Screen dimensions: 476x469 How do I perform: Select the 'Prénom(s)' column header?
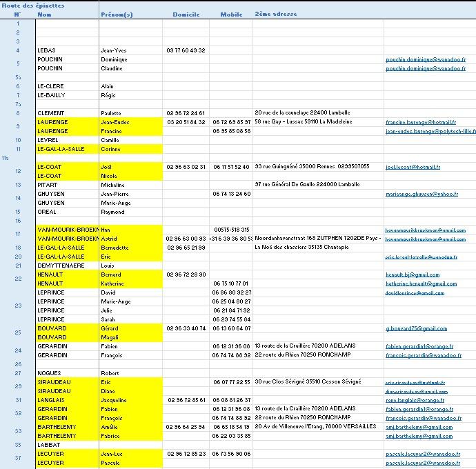117,14
